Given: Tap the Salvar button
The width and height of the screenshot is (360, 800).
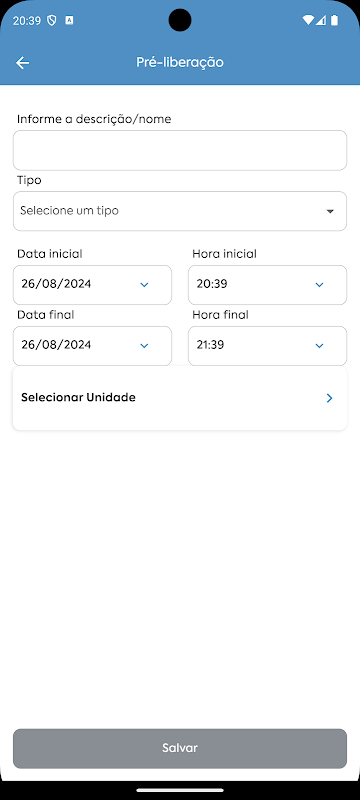Looking at the screenshot, I should coord(180,748).
